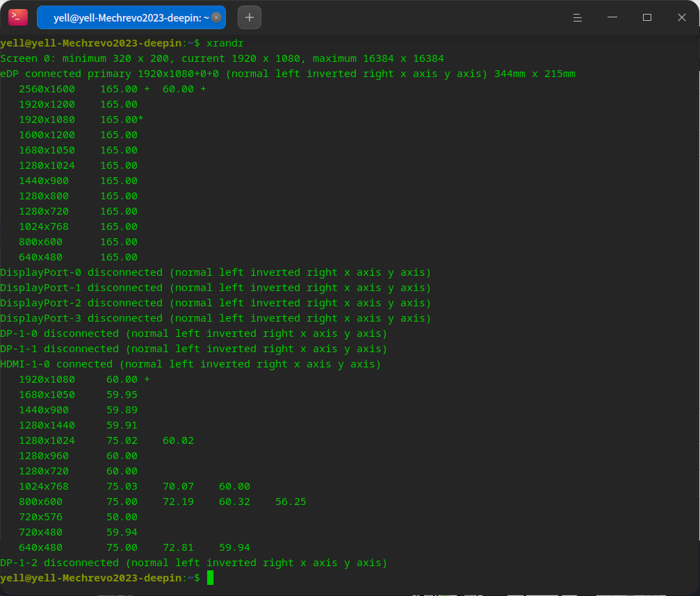Click the 72.81 refresh rate for 640x480
This screenshot has width=700, height=596.
click(178, 548)
